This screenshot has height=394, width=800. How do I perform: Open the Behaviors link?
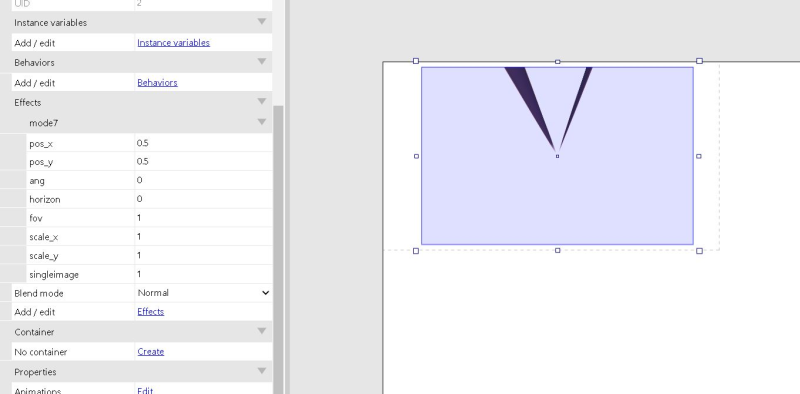point(157,83)
